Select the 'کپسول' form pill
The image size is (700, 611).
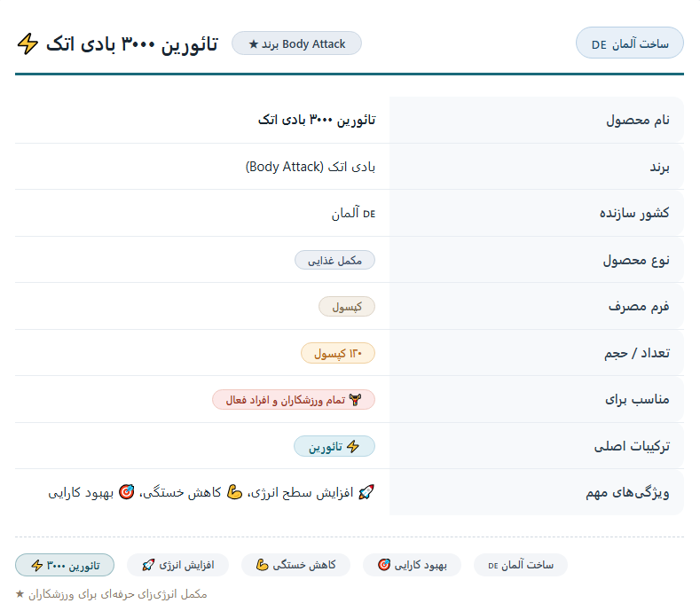(347, 307)
